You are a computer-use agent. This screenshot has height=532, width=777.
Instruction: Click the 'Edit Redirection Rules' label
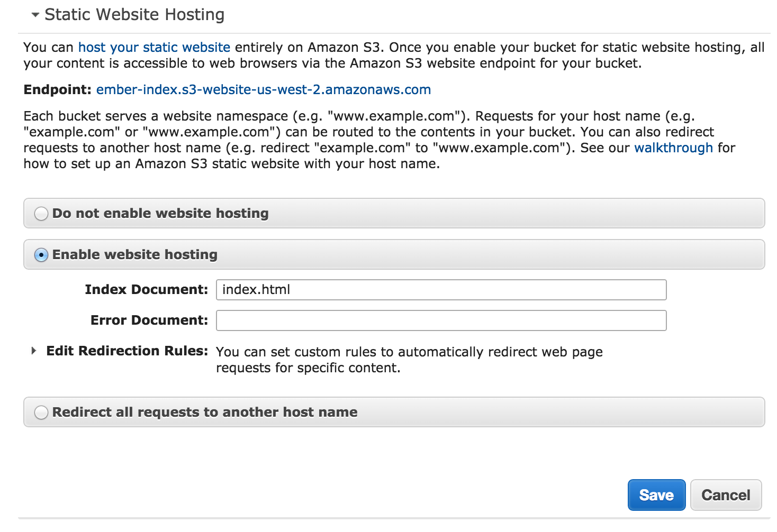coord(127,351)
